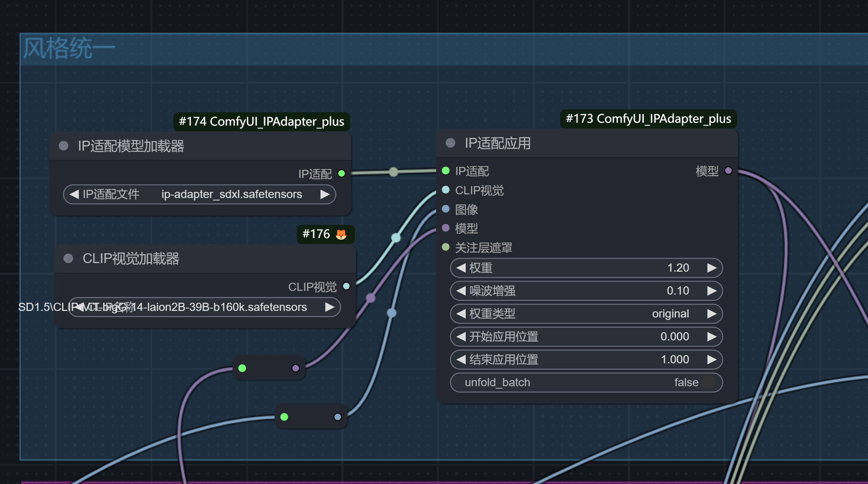868x484 pixels.
Task: Click green input dot of lower blue reroute node
Action: tap(284, 417)
